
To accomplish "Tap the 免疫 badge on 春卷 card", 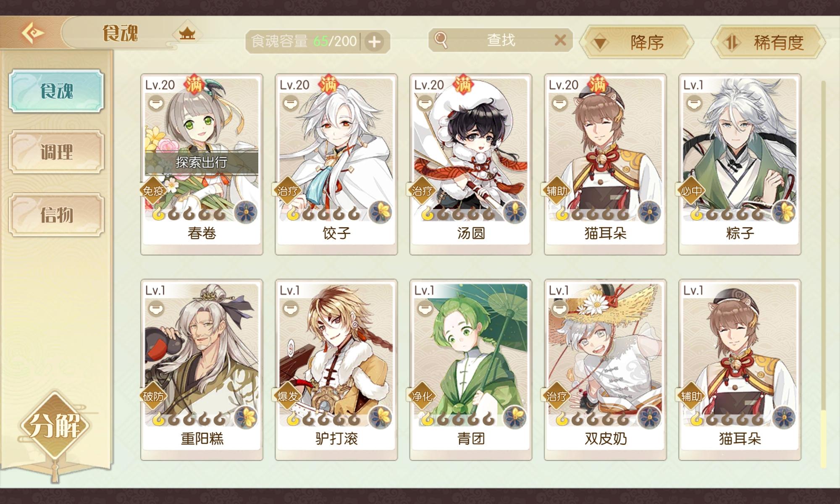I will tap(153, 191).
